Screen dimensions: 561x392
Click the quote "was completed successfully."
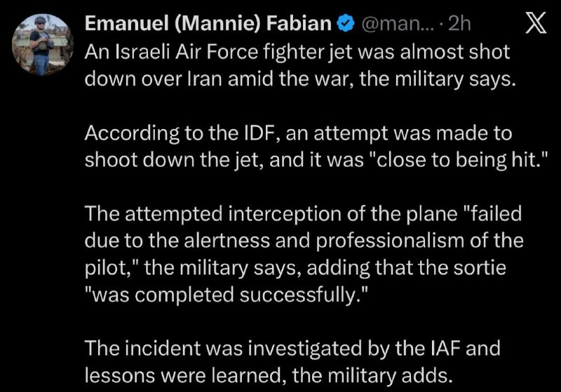point(226,294)
